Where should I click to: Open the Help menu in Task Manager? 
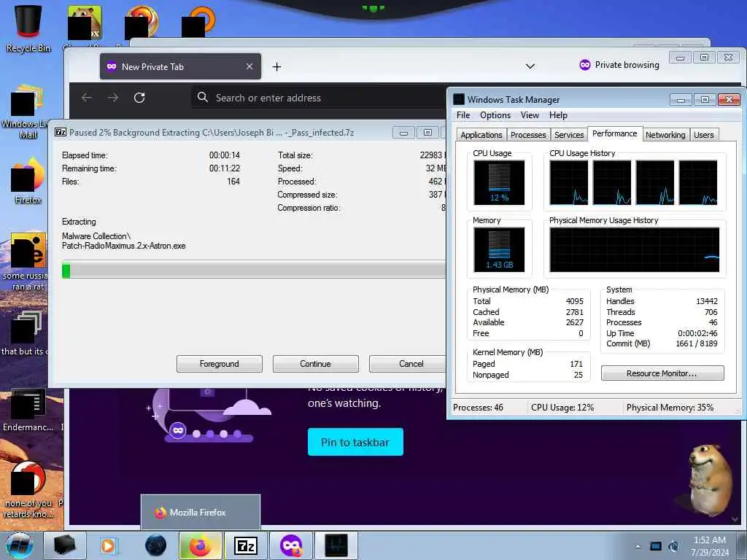(558, 115)
